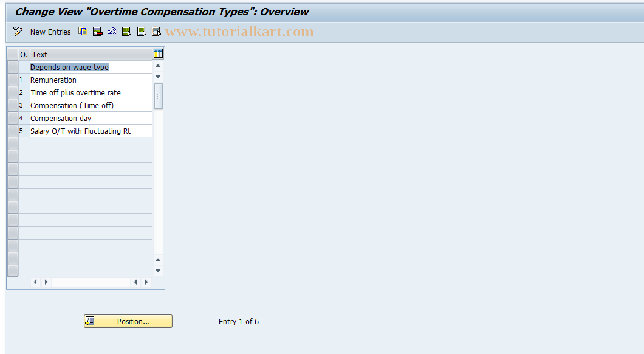Click the far-left horizontal scroll arrow

(x=35, y=282)
